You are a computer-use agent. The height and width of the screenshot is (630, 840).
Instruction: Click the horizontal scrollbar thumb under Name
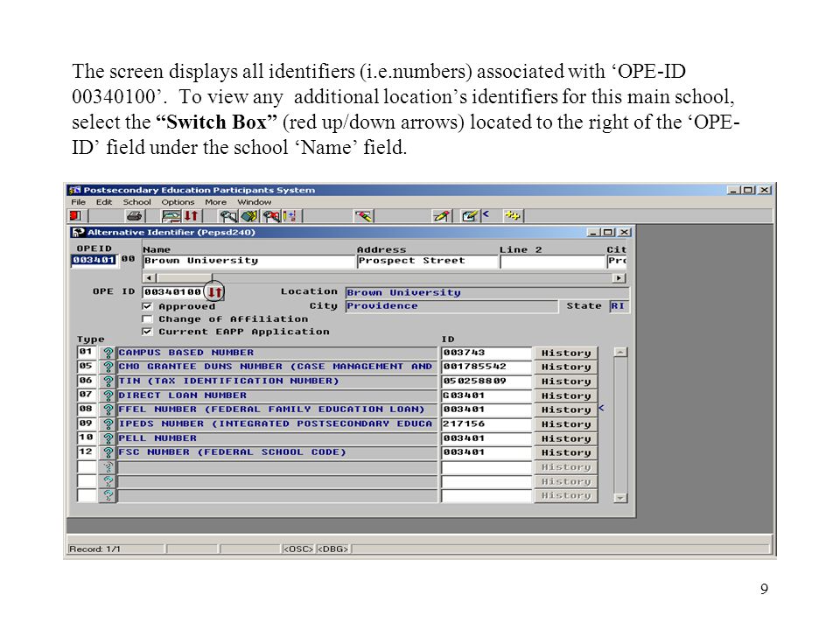pyautogui.click(x=183, y=278)
